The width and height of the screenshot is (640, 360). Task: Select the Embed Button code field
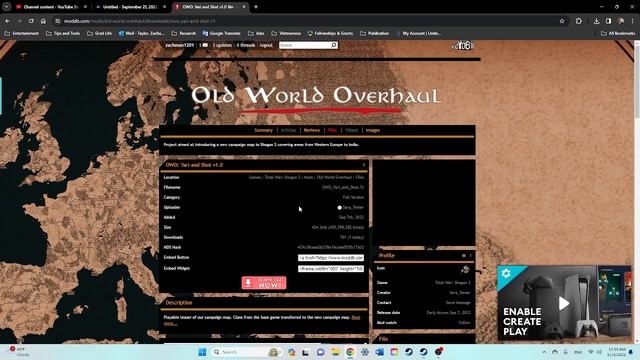tap(331, 258)
